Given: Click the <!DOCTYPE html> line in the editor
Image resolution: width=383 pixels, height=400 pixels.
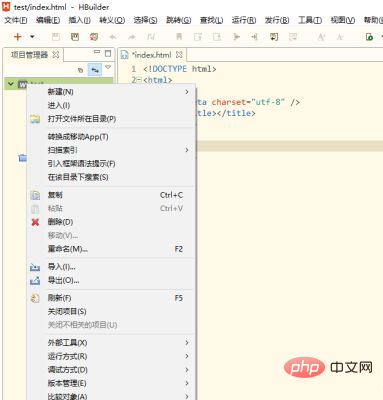Looking at the screenshot, I should tap(180, 69).
